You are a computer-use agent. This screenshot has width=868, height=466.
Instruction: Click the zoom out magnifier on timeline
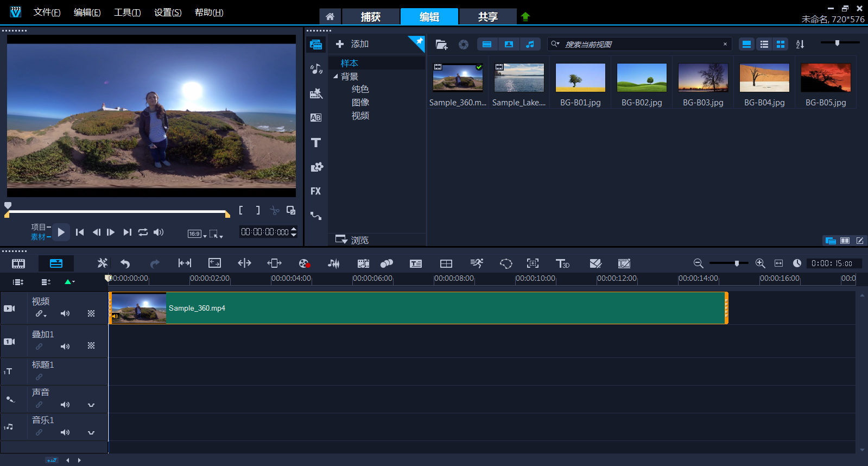(x=699, y=263)
